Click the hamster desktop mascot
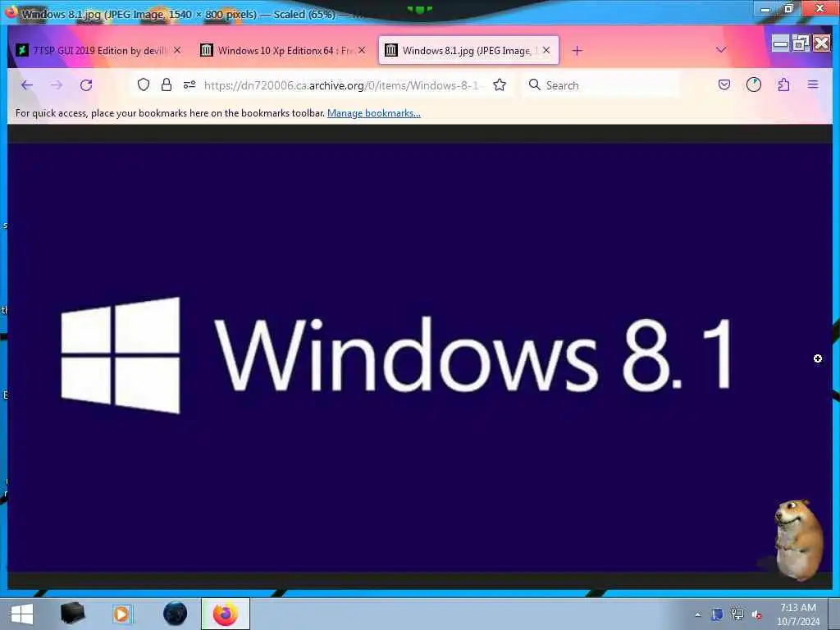Screen dimensions: 840x630 (798, 540)
